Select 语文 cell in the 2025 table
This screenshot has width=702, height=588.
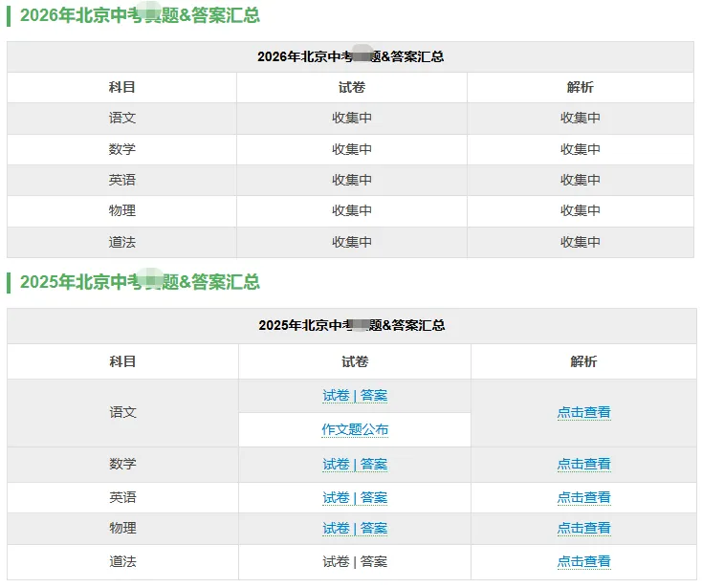[122, 413]
